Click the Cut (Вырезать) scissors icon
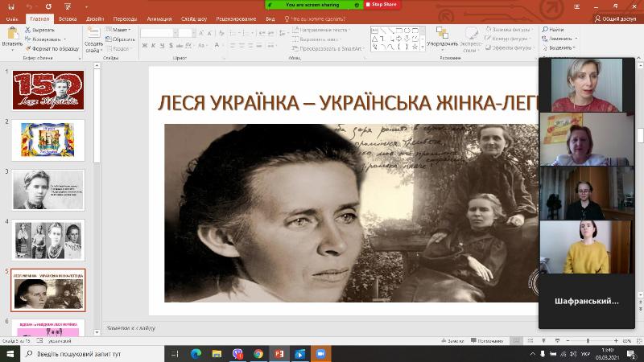The width and height of the screenshot is (644, 362). (28, 30)
